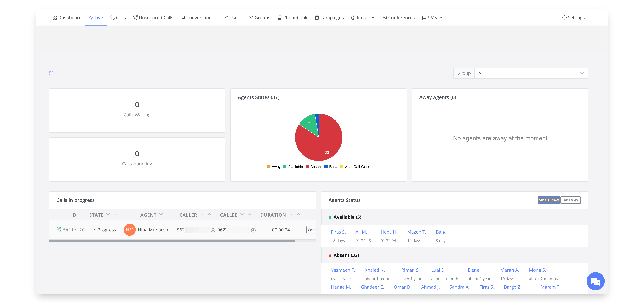Go to the Calls tab
Viewport: 644px width, 303px height.
pos(118,18)
